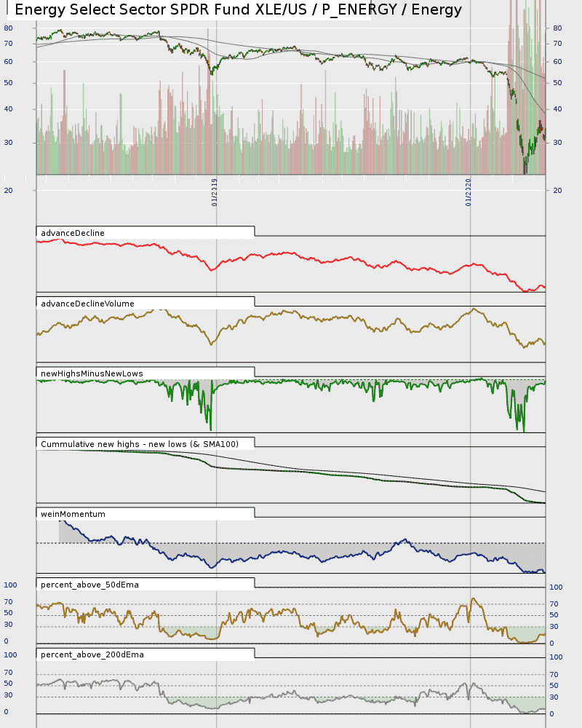Click the left price axis value 20
The image size is (582, 728).
click(x=8, y=190)
